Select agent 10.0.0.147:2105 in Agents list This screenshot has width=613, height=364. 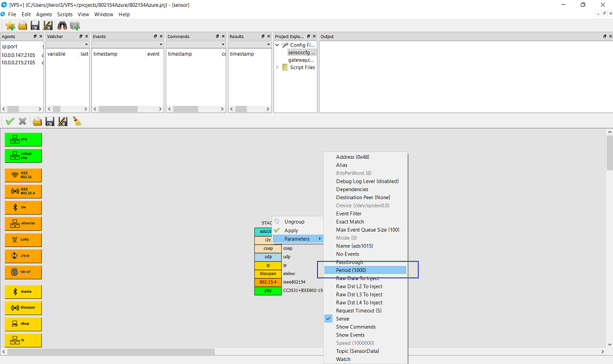pyautogui.click(x=18, y=55)
